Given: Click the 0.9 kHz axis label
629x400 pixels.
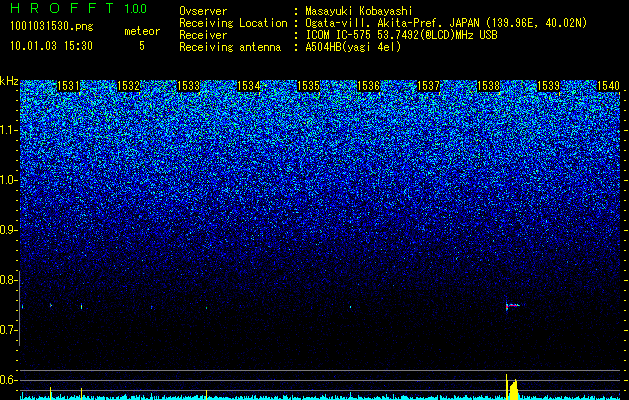Looking at the screenshot, I should coord(9,230).
